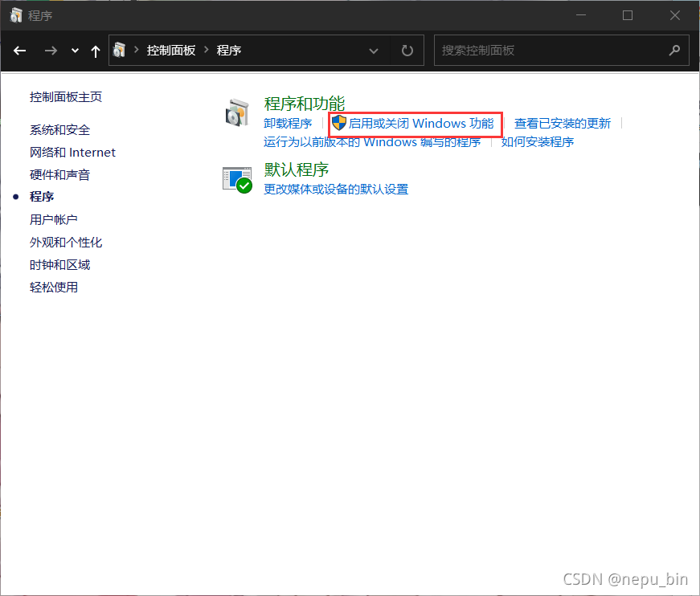The width and height of the screenshot is (700, 596).
Task: Close the 程序 window
Action: click(x=674, y=15)
